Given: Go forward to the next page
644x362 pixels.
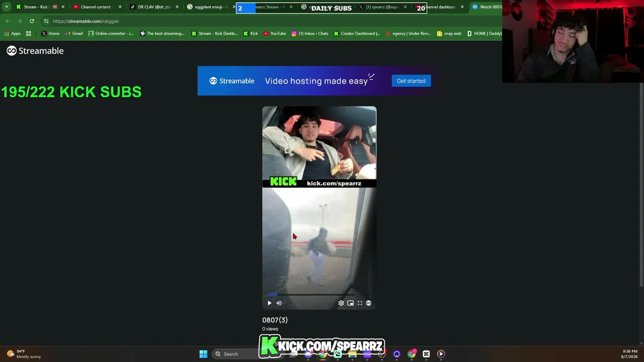Looking at the screenshot, I should (20, 21).
